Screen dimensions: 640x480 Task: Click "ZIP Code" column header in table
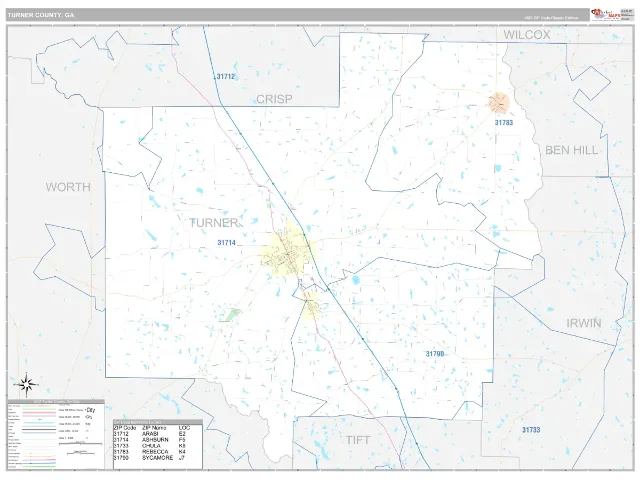pos(125,428)
